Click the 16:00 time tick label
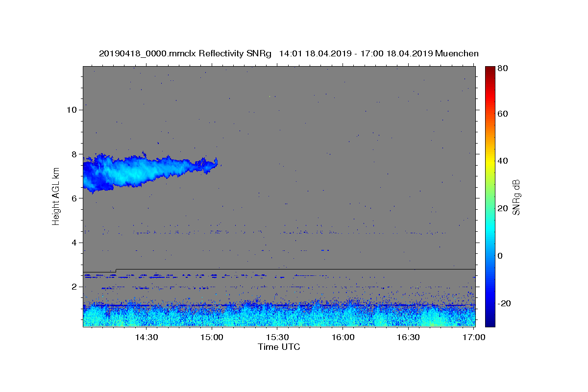 point(343,337)
